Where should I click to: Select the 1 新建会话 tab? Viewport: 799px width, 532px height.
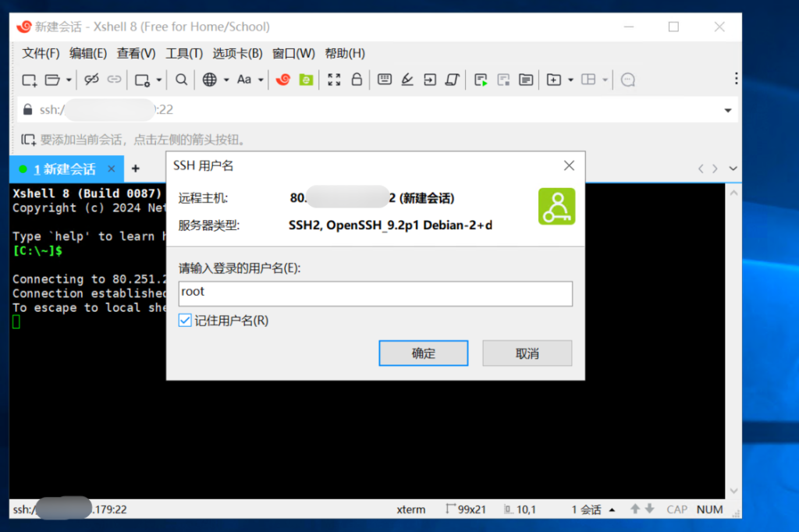64,168
